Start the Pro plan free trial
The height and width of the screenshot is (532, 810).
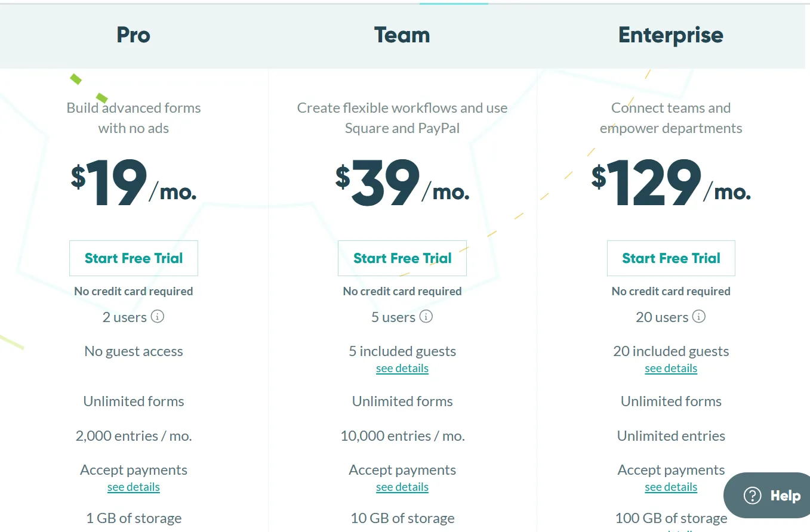pyautogui.click(x=134, y=258)
